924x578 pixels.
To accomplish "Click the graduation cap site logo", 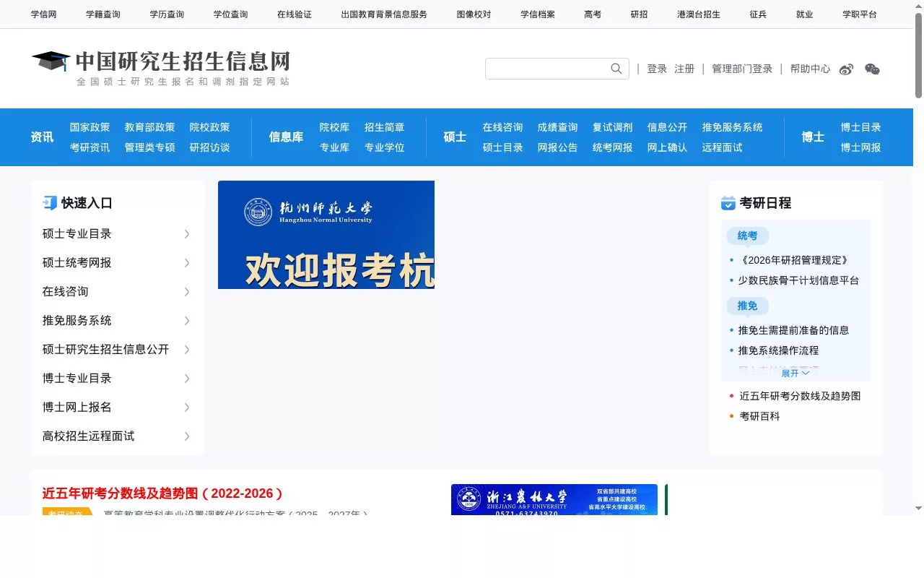I will point(51,61).
